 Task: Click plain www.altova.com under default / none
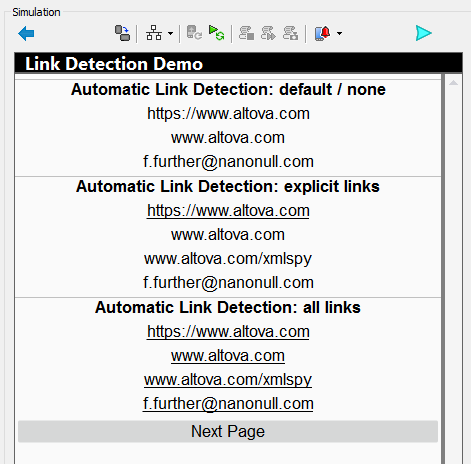tap(228, 138)
